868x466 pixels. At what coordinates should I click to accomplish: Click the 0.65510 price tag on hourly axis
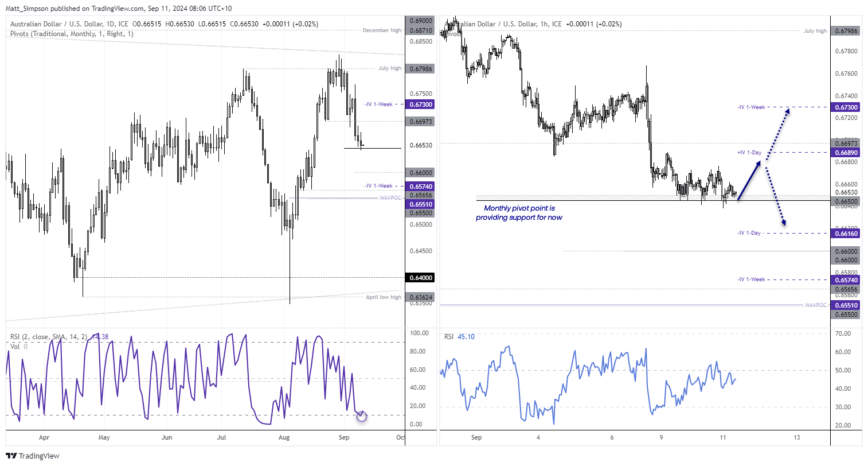click(x=846, y=305)
